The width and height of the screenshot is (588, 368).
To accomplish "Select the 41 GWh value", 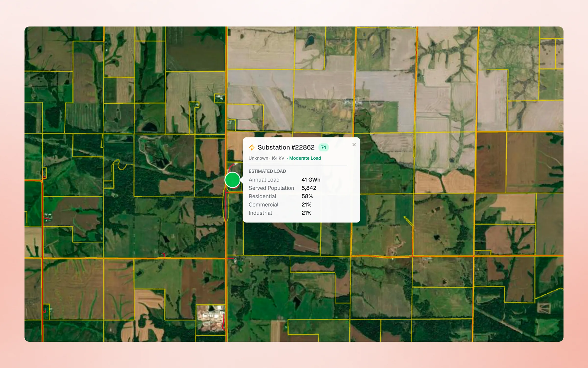I will pyautogui.click(x=311, y=180).
